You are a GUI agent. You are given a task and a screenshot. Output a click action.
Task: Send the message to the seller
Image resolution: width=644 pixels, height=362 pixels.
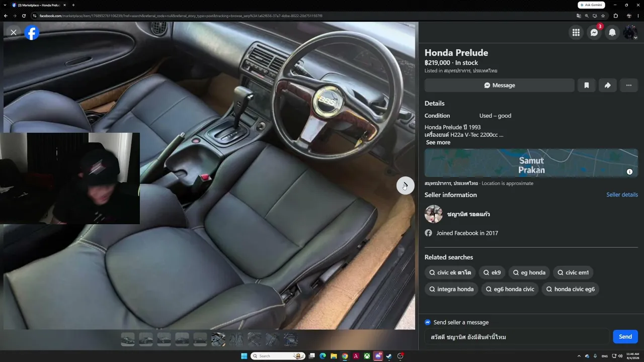(x=625, y=337)
